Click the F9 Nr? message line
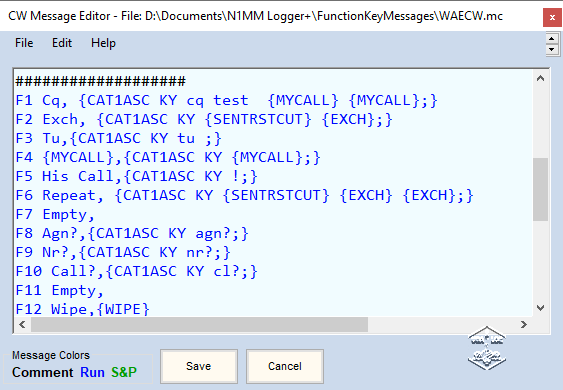This screenshot has width=563, height=390. click(123, 252)
